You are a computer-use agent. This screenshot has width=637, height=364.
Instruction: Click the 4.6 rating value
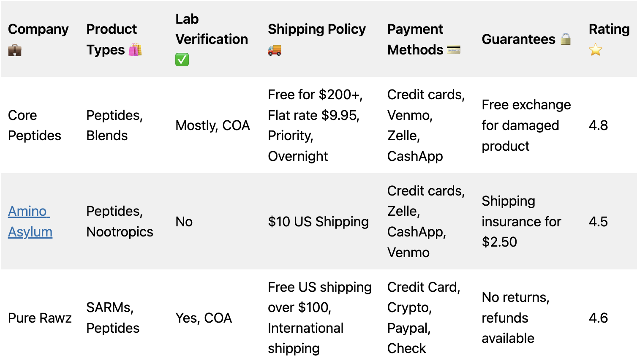coord(598,318)
